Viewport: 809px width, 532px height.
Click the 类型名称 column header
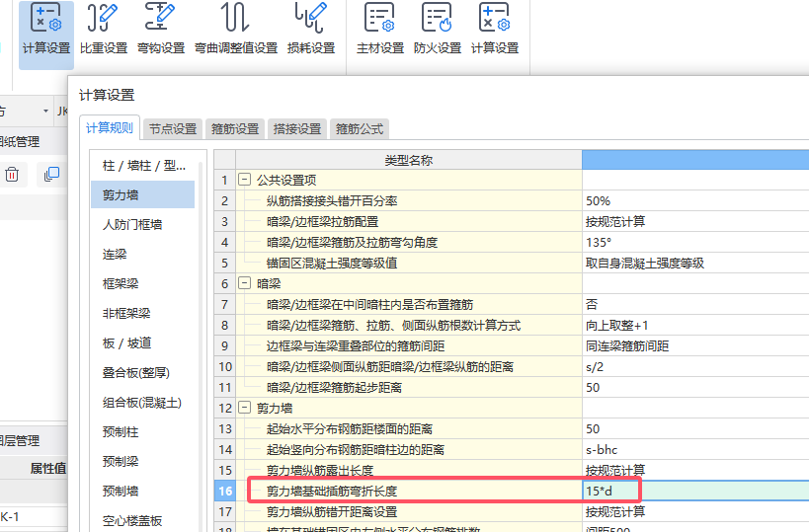pos(409,160)
